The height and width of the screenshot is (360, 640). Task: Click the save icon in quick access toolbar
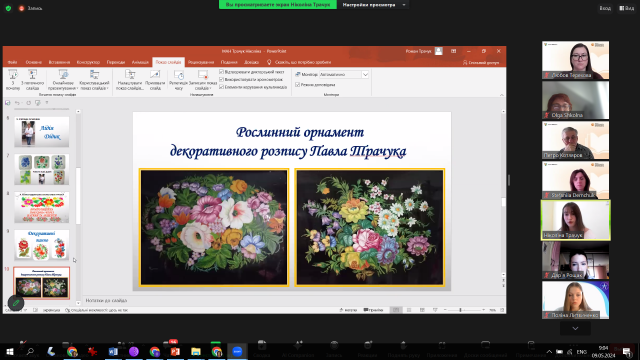pyautogui.click(x=7, y=103)
